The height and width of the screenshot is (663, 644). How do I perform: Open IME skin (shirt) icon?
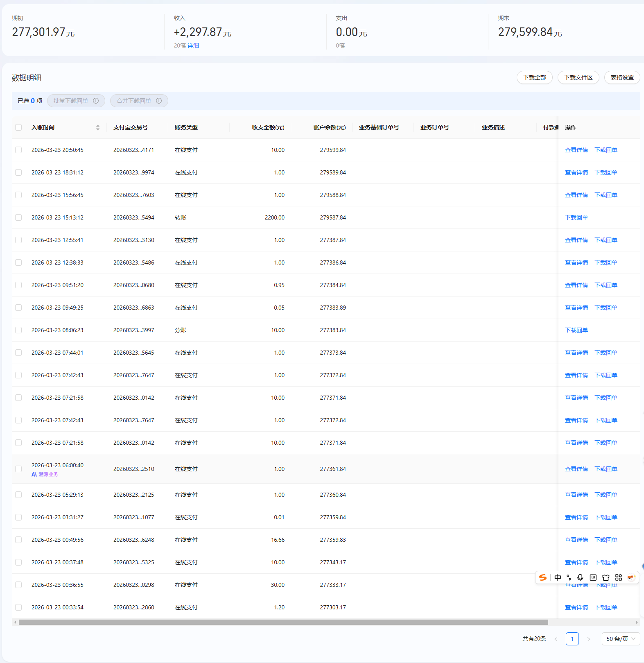pyautogui.click(x=606, y=577)
